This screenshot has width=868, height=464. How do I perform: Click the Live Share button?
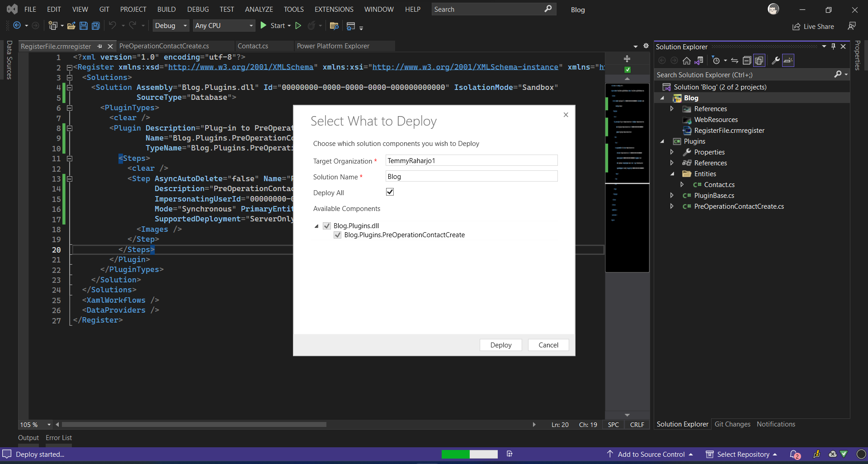pyautogui.click(x=813, y=27)
